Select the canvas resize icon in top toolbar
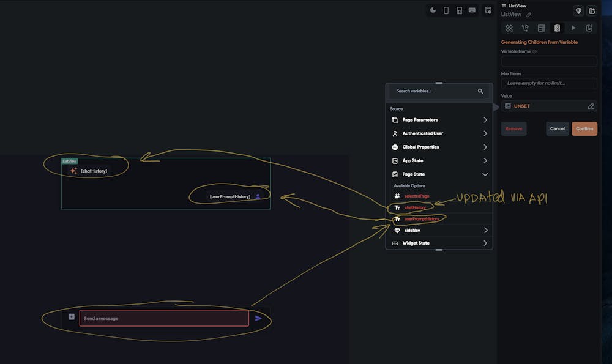Image resolution: width=612 pixels, height=364 pixels. click(x=488, y=10)
